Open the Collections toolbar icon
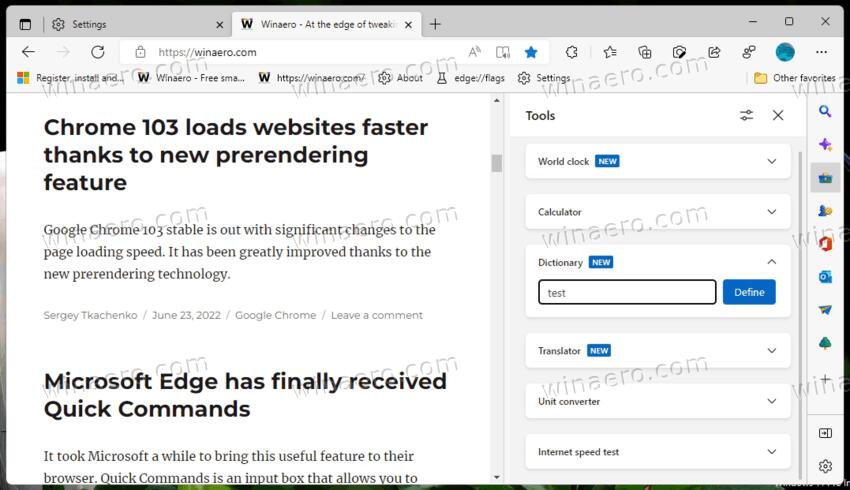 pos(645,52)
